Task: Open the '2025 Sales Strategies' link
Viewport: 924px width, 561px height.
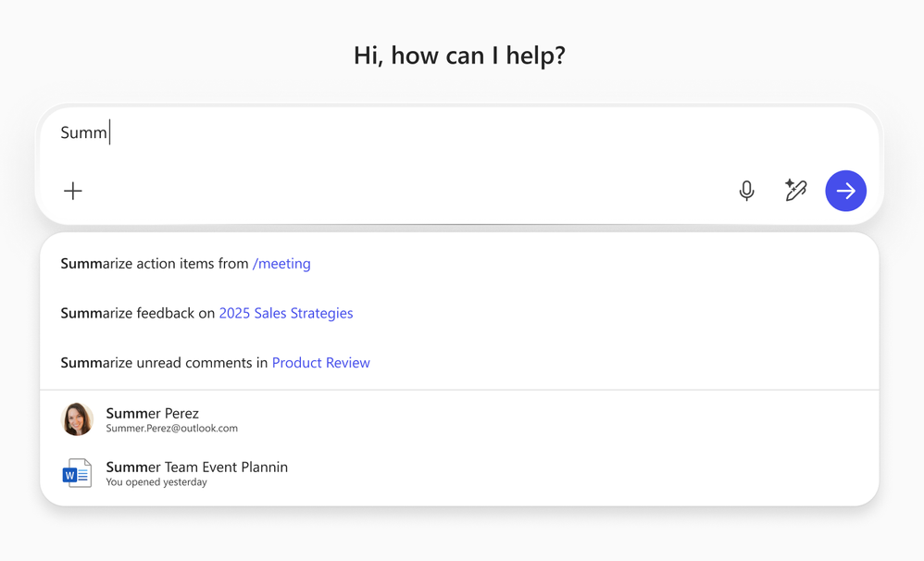Action: click(285, 314)
